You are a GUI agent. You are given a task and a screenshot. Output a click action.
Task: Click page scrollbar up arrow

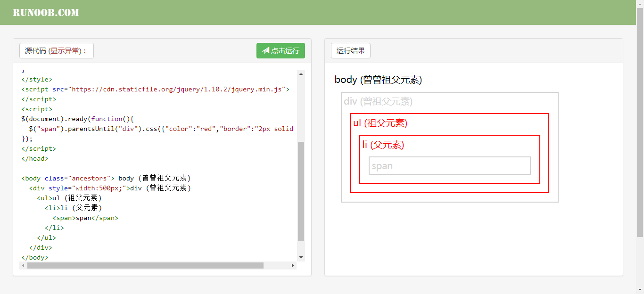coord(640,4)
